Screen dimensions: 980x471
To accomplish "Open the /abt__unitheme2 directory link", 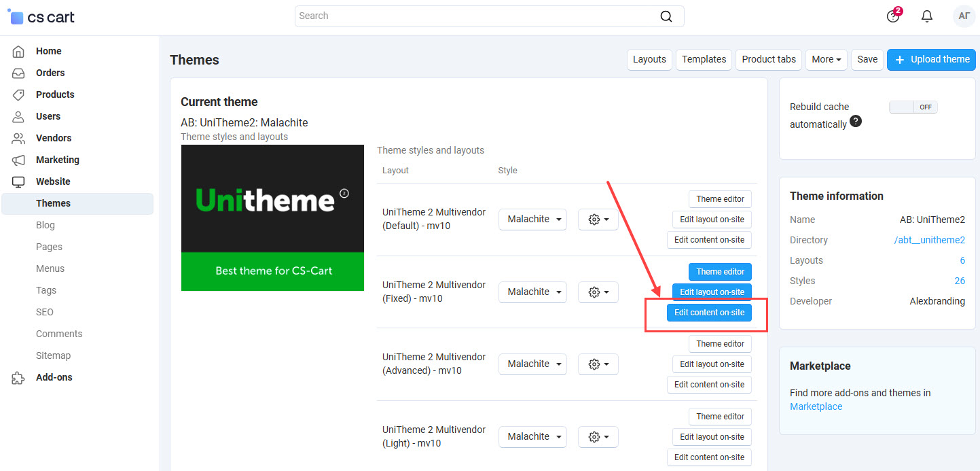I will pyautogui.click(x=930, y=240).
